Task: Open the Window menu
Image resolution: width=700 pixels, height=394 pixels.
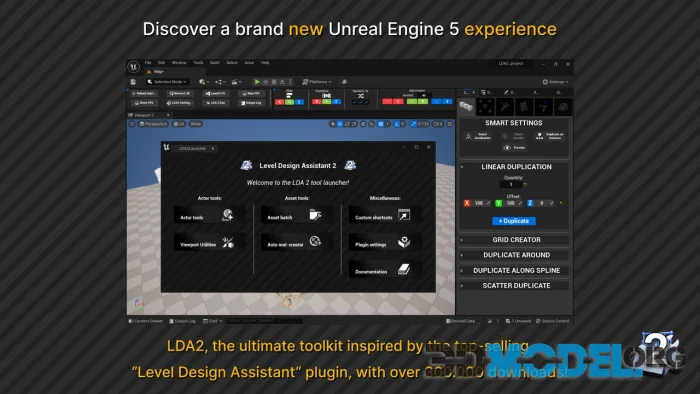Action: click(x=179, y=63)
